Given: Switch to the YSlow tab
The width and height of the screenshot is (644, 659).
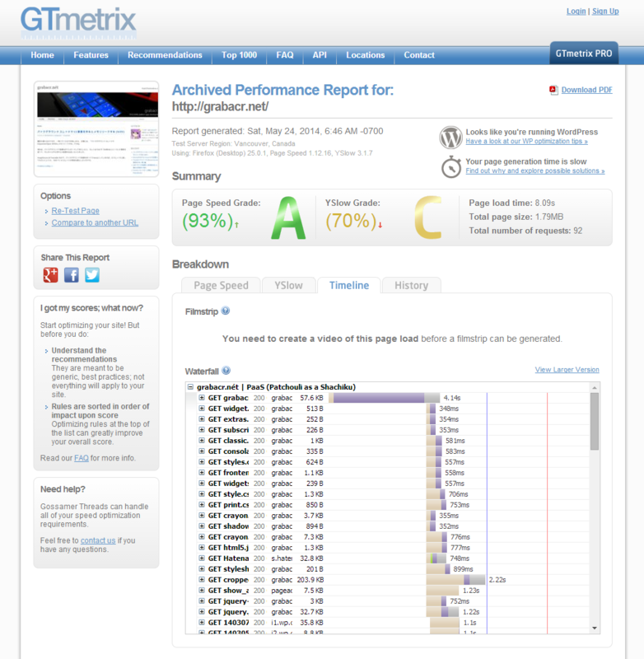Looking at the screenshot, I should (288, 285).
